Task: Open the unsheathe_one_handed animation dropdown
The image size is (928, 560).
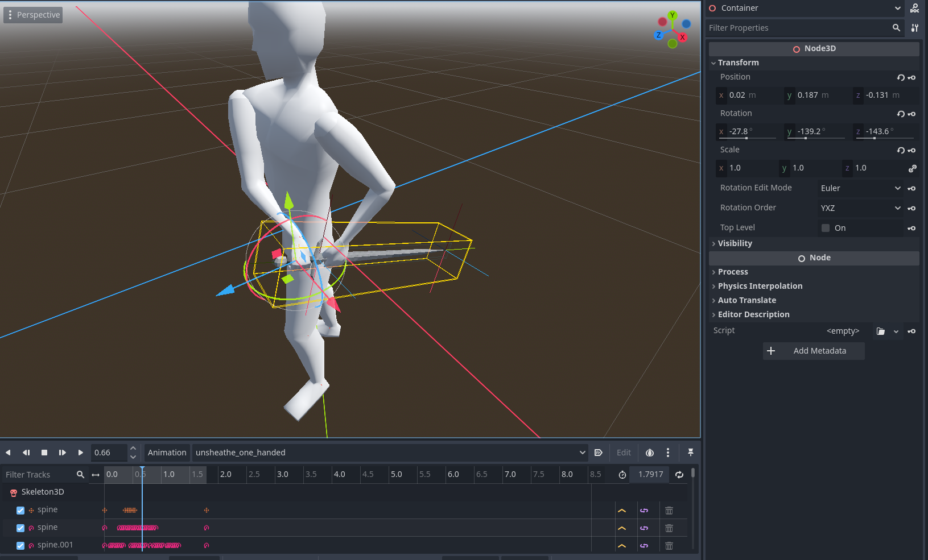Action: point(581,453)
